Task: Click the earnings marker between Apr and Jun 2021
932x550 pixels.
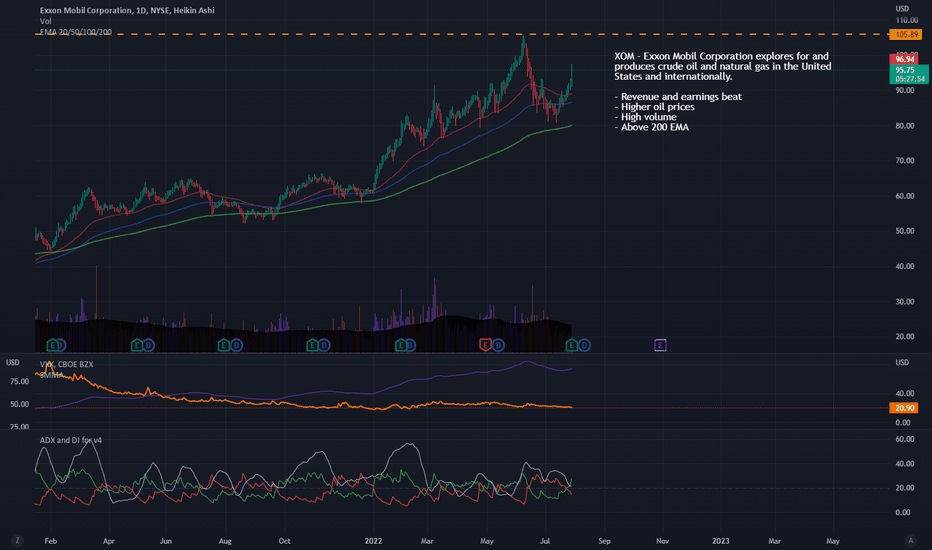Action: click(136, 345)
